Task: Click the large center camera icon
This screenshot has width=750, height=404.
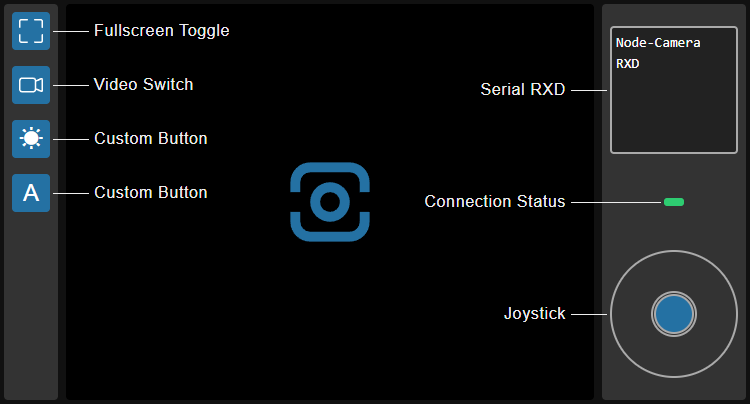Action: [x=330, y=201]
